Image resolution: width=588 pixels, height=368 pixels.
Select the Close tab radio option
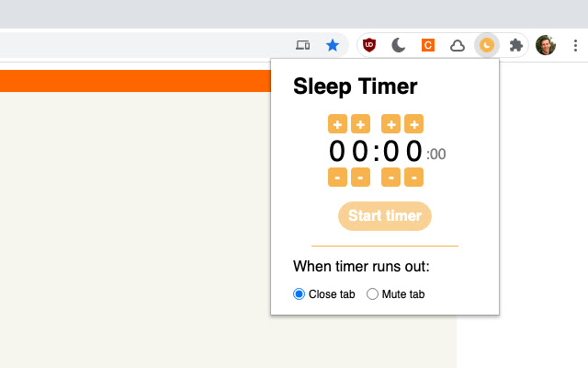point(299,294)
